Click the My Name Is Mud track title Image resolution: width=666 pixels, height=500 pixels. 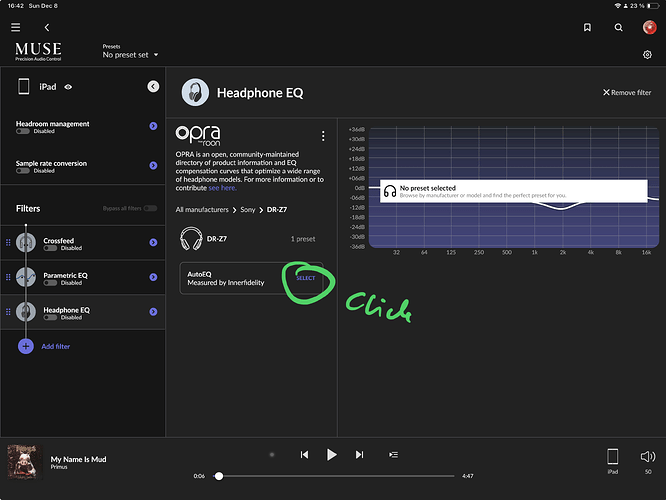pyautogui.click(x=79, y=459)
